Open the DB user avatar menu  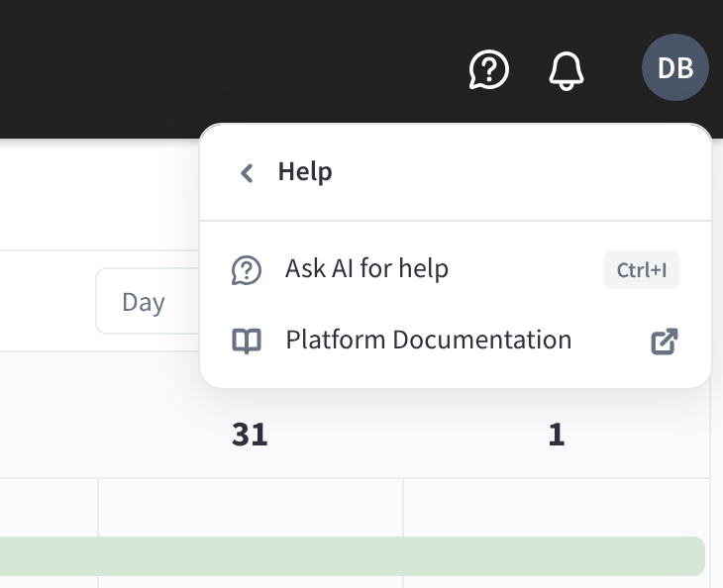coord(675,67)
